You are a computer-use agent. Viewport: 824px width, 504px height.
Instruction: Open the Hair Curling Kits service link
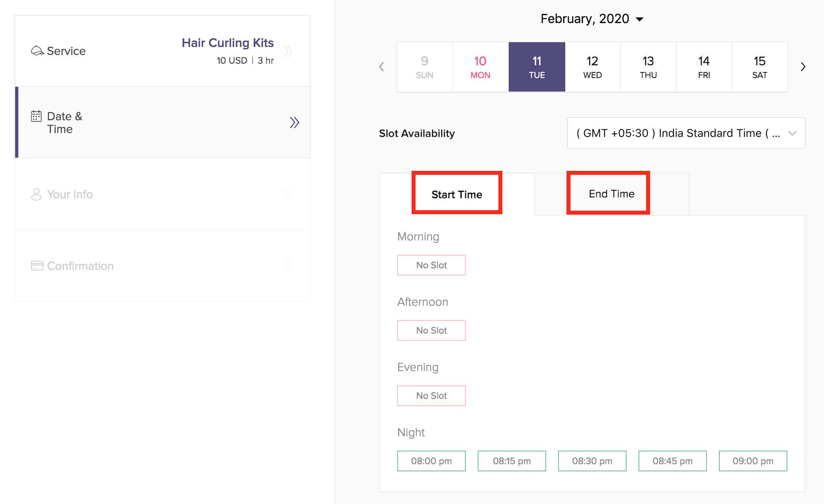coord(228,43)
